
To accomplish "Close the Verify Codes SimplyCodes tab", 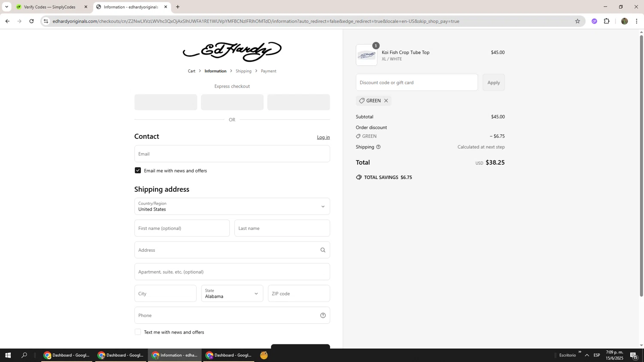I will (85, 7).
